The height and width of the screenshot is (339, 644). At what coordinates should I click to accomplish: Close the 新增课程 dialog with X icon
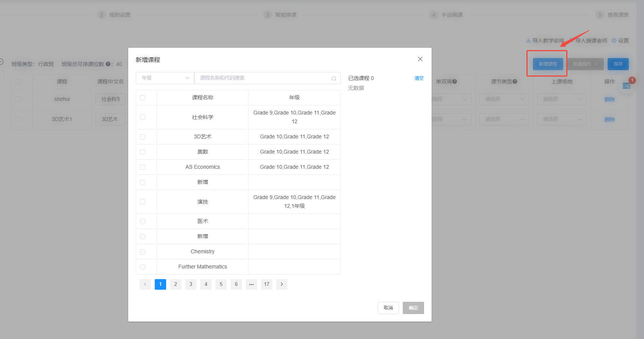(x=420, y=59)
